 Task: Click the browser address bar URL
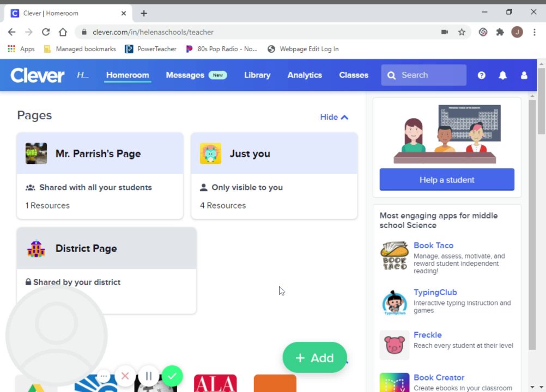pos(153,32)
